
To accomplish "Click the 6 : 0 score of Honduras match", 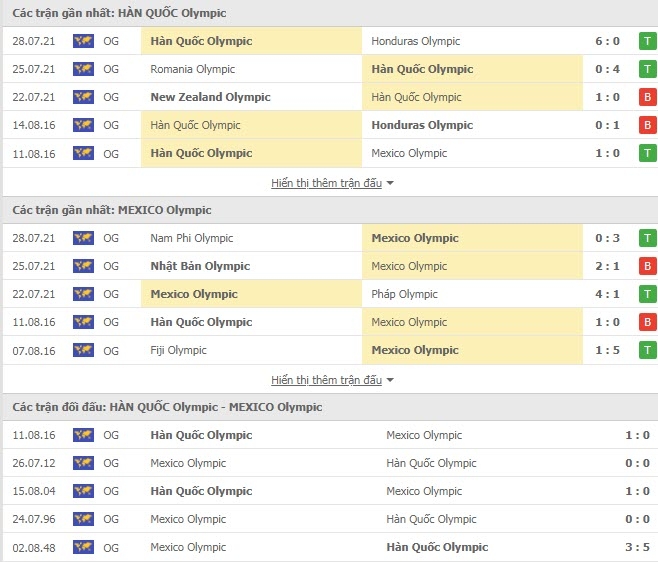I will pyautogui.click(x=607, y=41).
